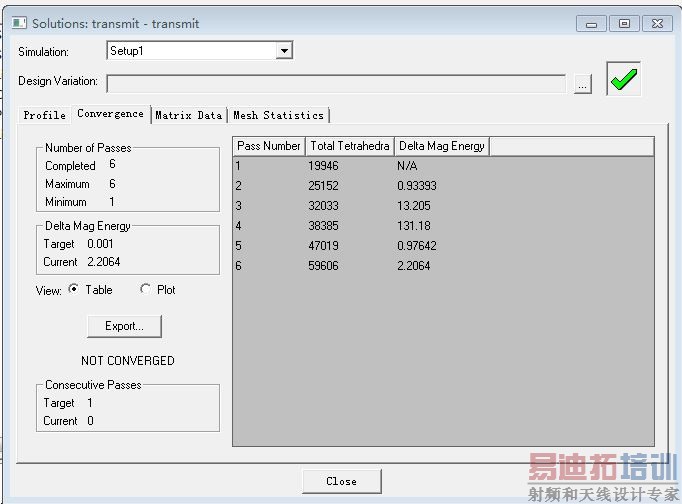Click the Delta Mag Energy Target 0.001 value
This screenshot has width=682, height=504.
(x=100, y=244)
